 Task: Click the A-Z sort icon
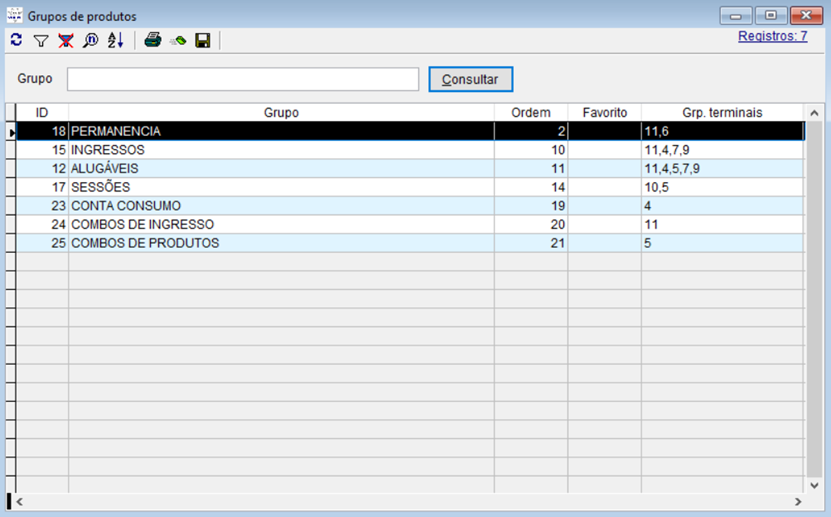(x=115, y=40)
